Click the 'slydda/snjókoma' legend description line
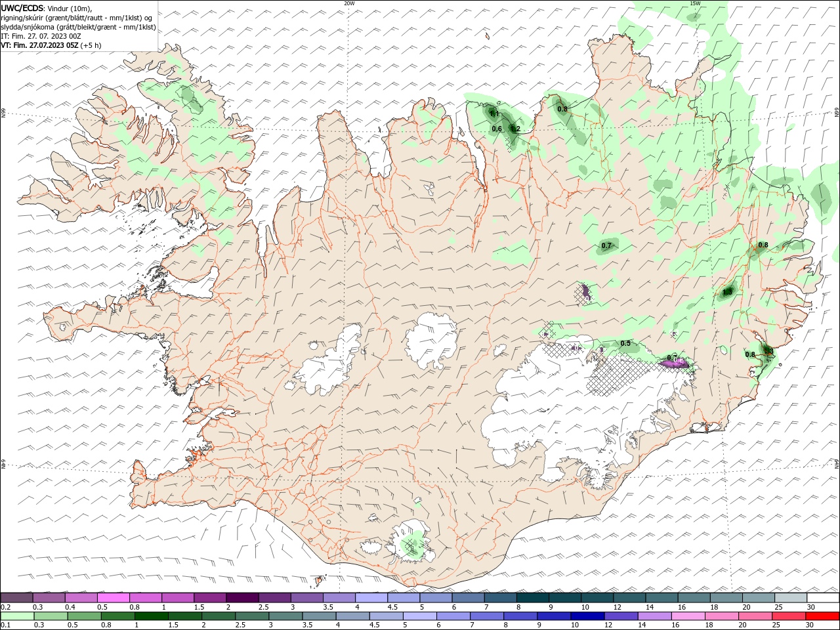Viewport: 840px width, 630px height. coord(78,27)
